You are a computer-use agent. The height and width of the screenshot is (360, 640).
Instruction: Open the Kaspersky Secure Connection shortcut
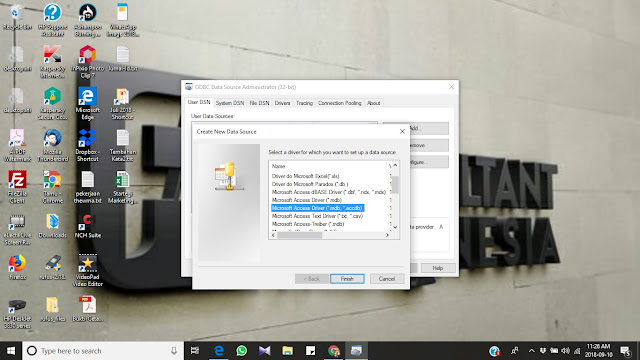(52, 103)
